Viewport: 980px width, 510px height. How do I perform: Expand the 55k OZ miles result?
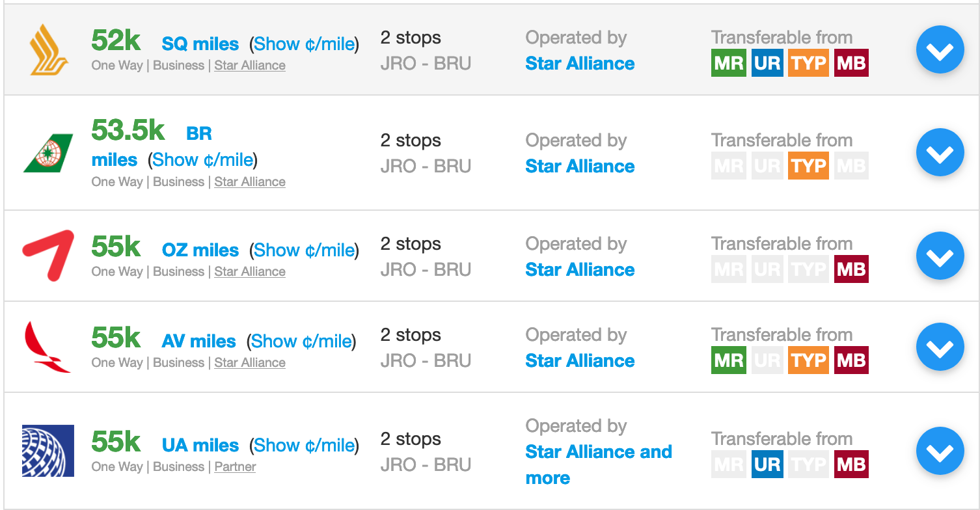coord(940,256)
